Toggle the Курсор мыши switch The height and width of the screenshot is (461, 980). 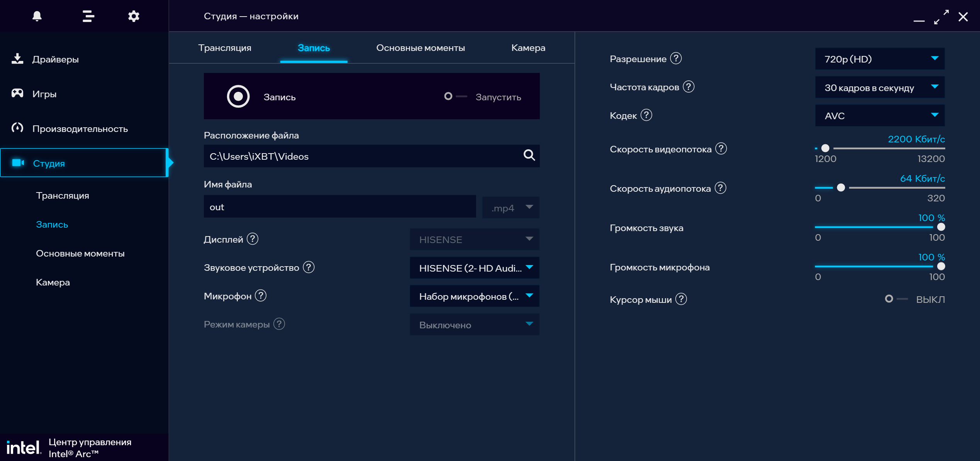coord(896,299)
